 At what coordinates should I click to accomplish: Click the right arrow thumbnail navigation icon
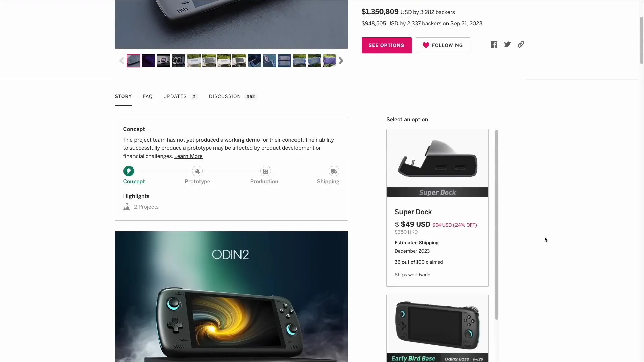341,61
